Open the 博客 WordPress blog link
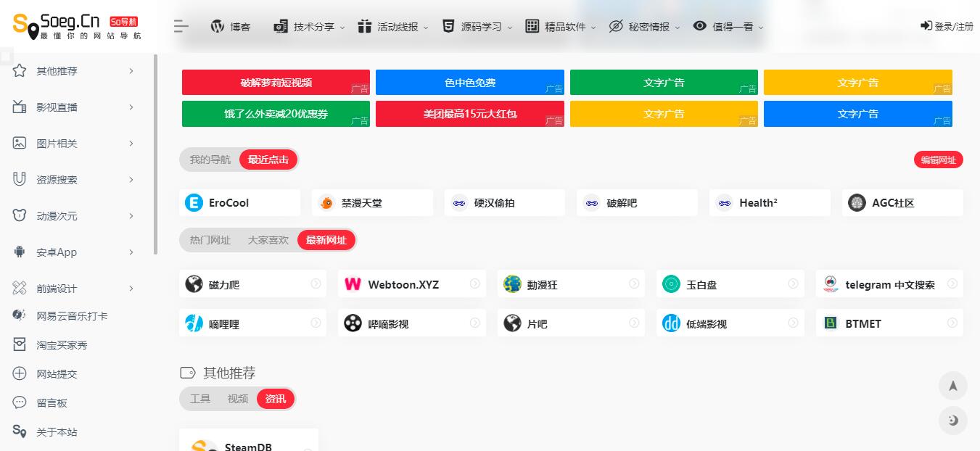The image size is (980, 451). pyautogui.click(x=231, y=27)
